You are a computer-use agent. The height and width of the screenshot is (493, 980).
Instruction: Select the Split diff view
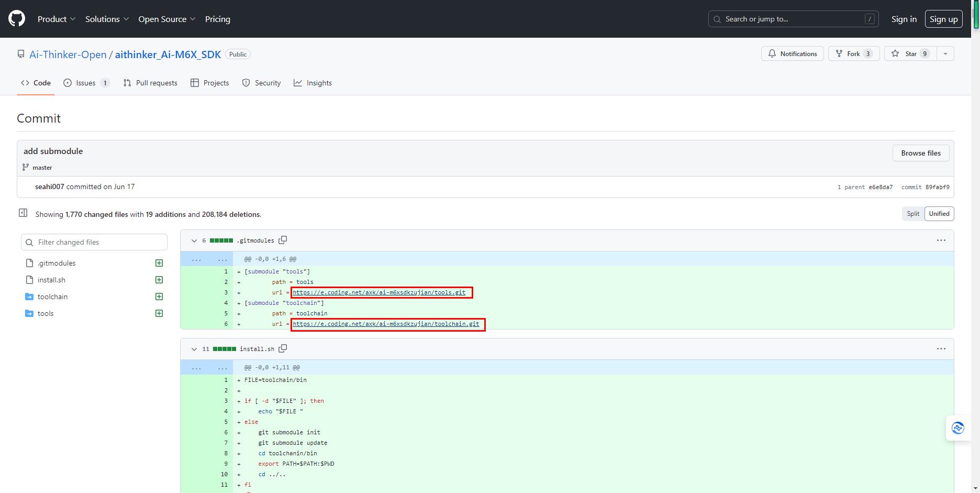tap(913, 214)
